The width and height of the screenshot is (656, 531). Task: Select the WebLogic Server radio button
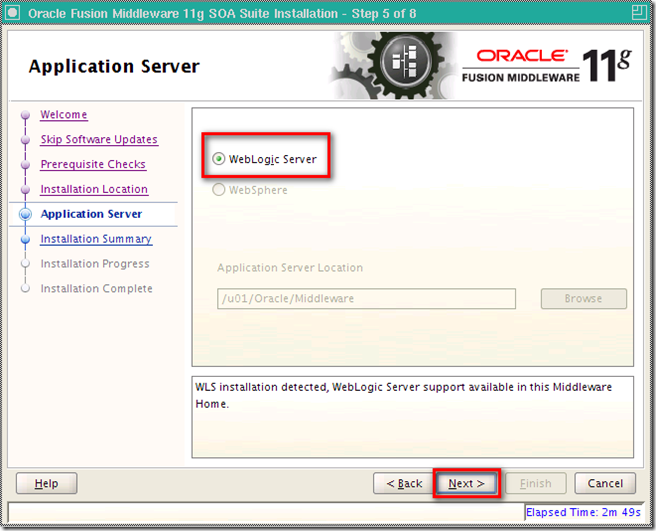coord(218,159)
